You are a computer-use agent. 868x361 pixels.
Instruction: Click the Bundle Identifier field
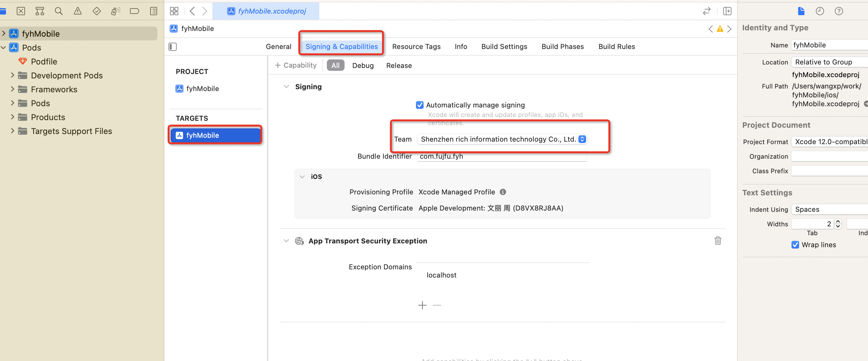(502, 156)
